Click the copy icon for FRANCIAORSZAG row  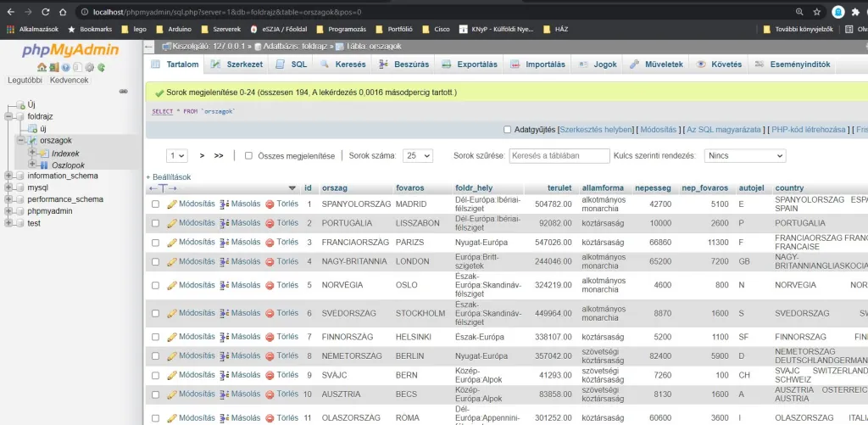(225, 242)
